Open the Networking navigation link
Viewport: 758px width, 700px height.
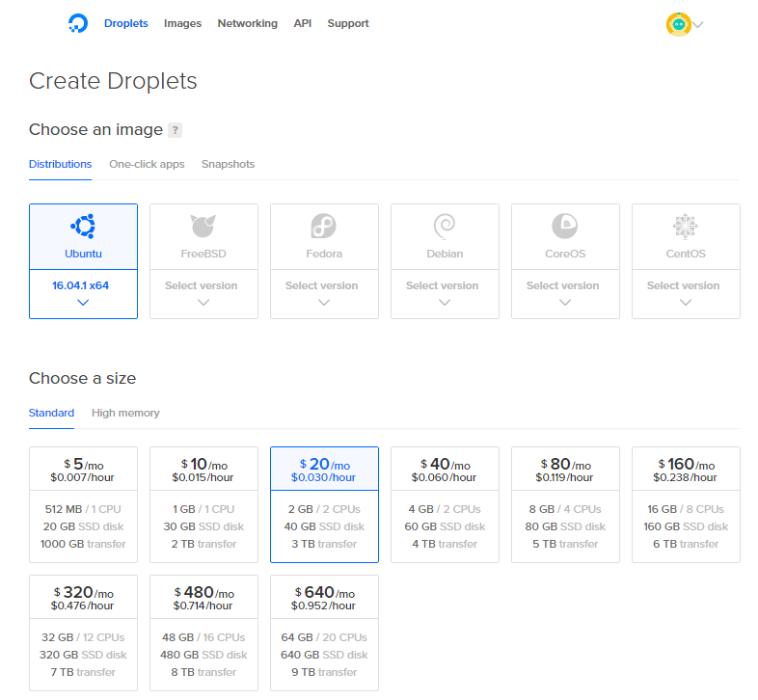pyautogui.click(x=247, y=23)
